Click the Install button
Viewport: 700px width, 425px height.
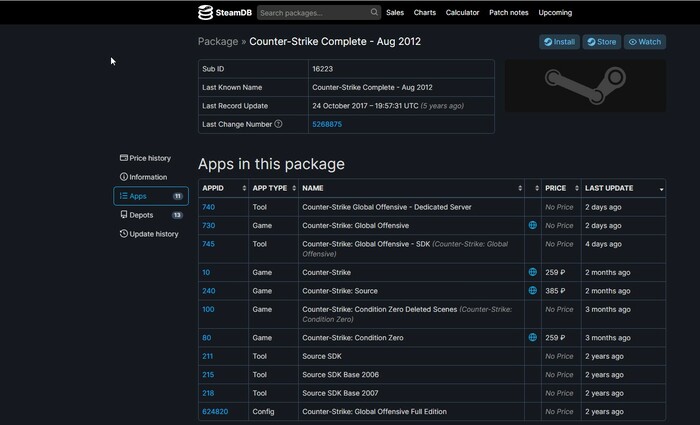[559, 42]
